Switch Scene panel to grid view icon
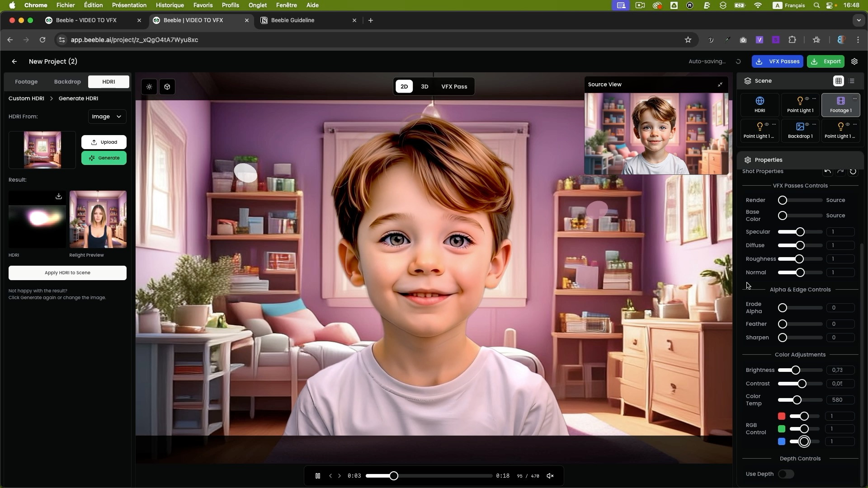Screen dimensions: 868x488 (x=839, y=81)
